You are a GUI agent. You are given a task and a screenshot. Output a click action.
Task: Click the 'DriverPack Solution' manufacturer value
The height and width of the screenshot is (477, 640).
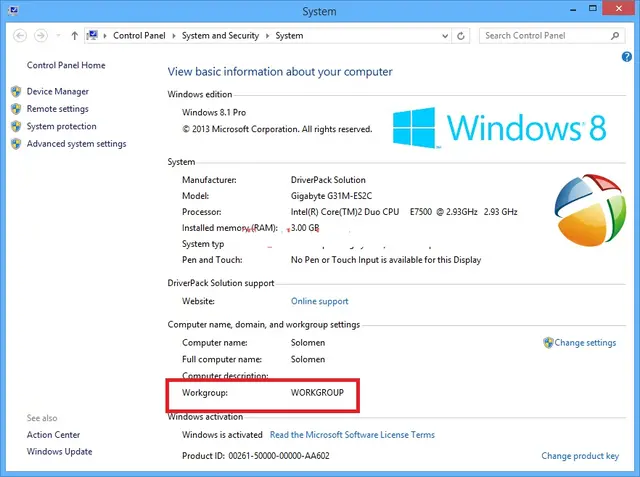[328, 180]
